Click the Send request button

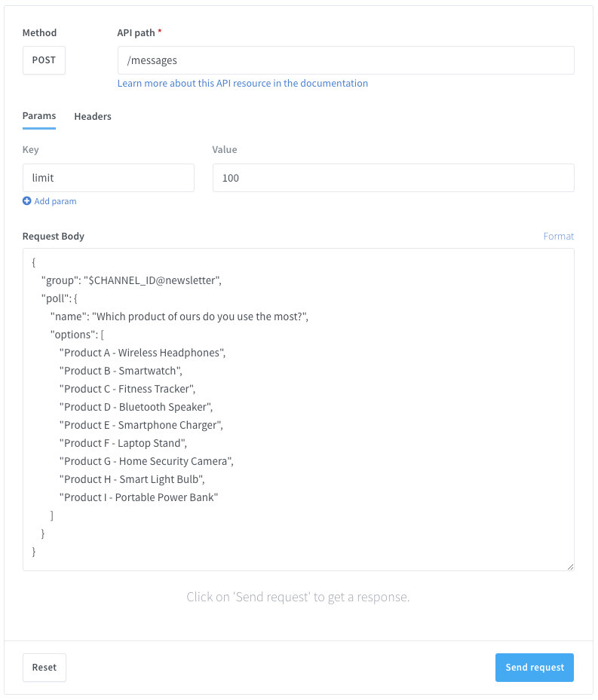click(534, 668)
